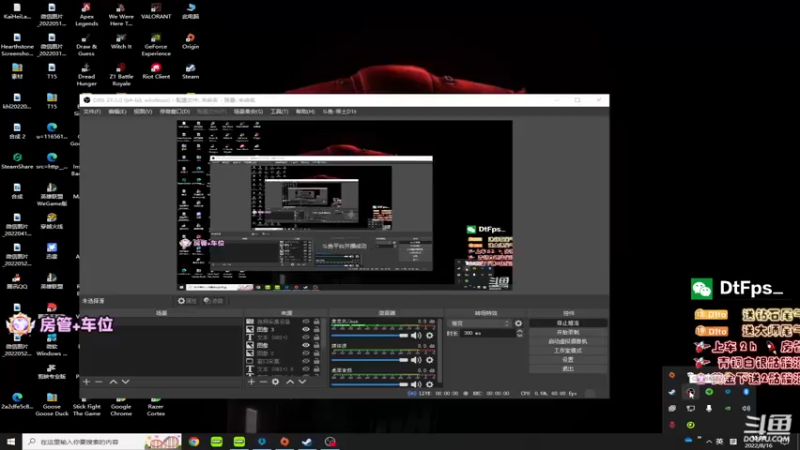Open transition properties gear icon

click(518, 323)
